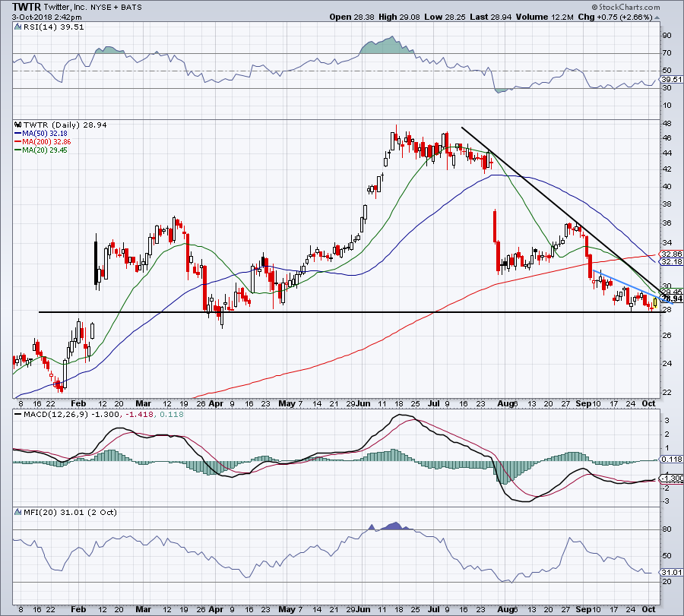Click the 'Last 28.94' value in header
This screenshot has height=616, width=684.
click(x=491, y=17)
